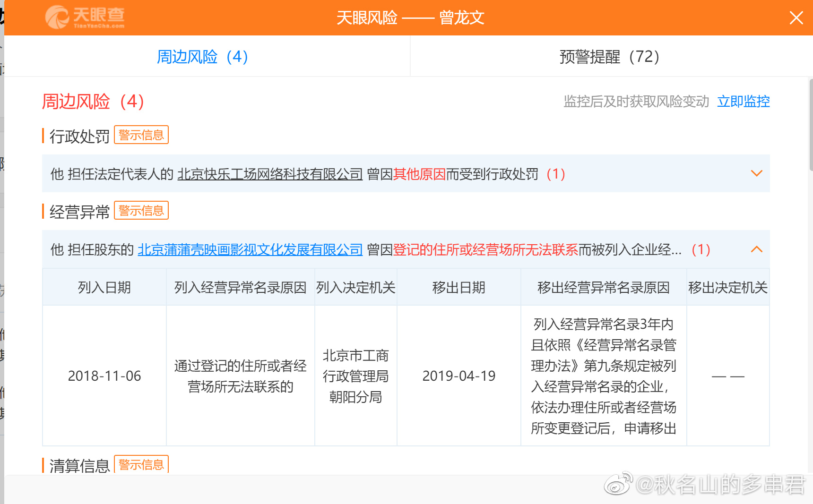Select the 通过登记的住所或者经营场所无法联系的 cell

click(241, 376)
